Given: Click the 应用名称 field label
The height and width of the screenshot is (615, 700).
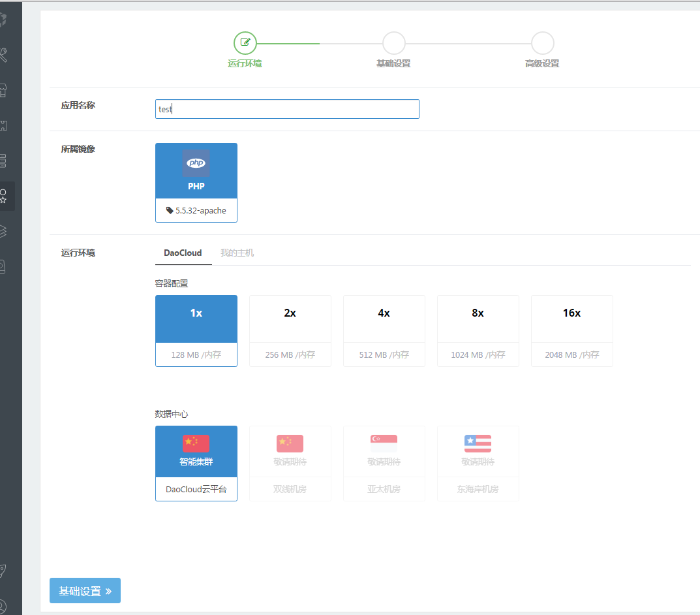Looking at the screenshot, I should click(x=78, y=105).
